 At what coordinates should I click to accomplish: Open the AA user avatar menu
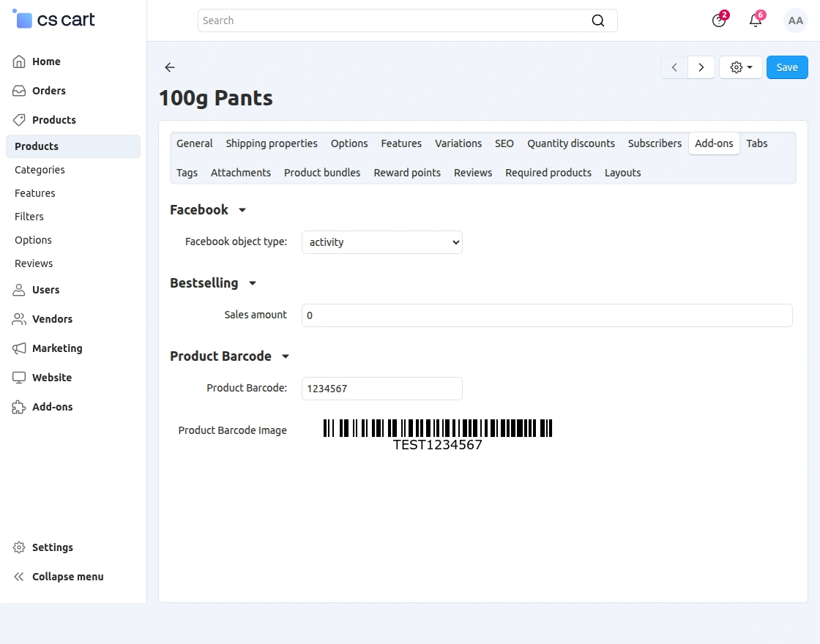[795, 20]
